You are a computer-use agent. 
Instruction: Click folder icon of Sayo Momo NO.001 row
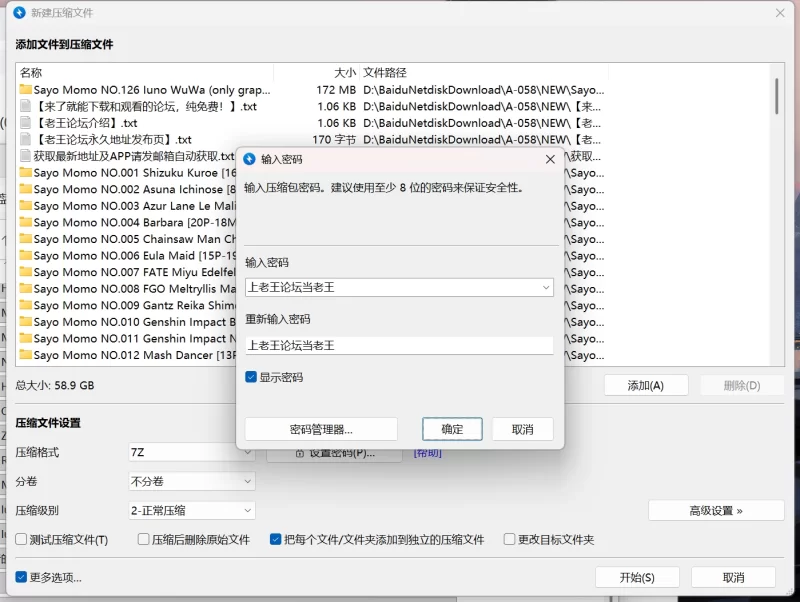tap(26, 172)
